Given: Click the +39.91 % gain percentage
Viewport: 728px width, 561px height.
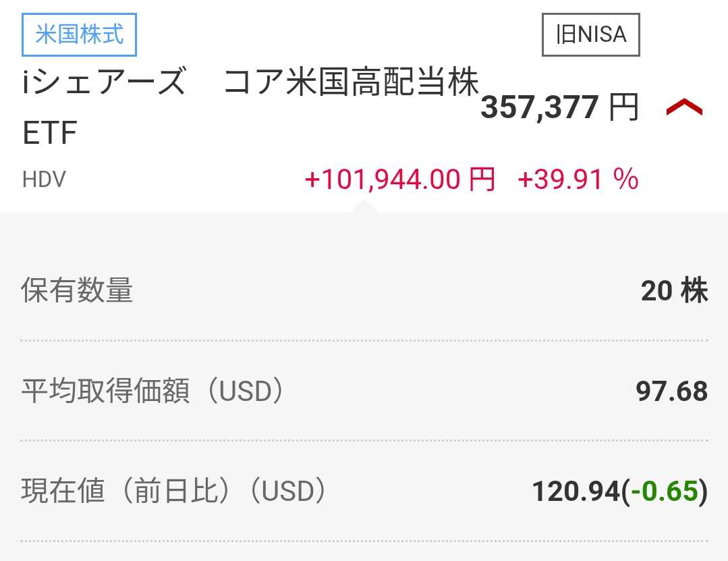Looking at the screenshot, I should 578,180.
